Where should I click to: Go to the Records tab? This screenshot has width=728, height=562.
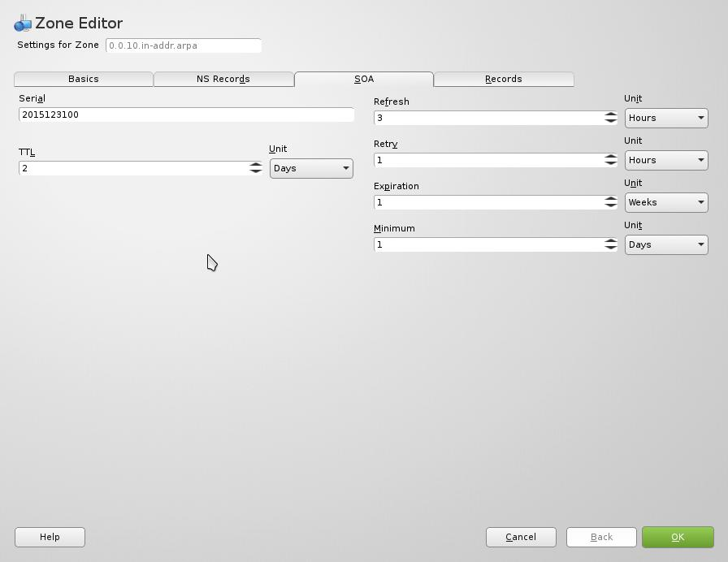504,79
